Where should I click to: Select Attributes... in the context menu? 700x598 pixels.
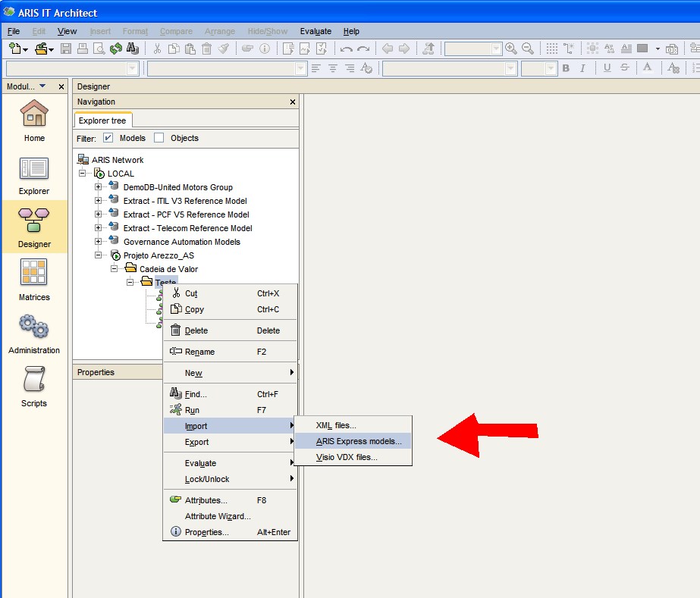pos(230,500)
